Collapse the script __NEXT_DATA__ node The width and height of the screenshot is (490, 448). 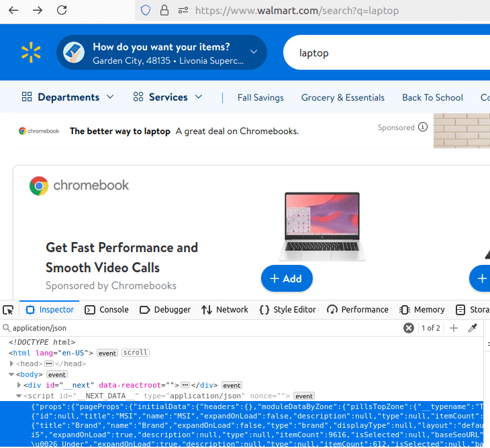pos(19,396)
